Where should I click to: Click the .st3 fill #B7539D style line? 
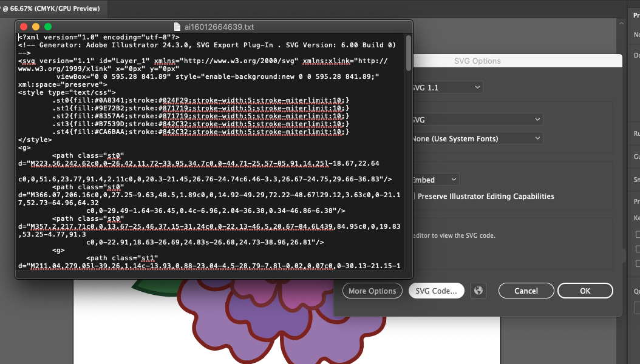(201, 124)
